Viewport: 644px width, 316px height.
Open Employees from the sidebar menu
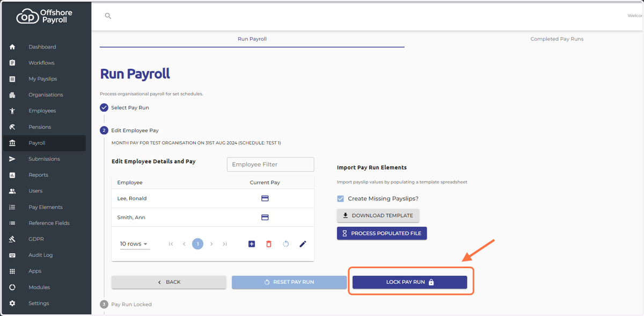click(x=42, y=111)
